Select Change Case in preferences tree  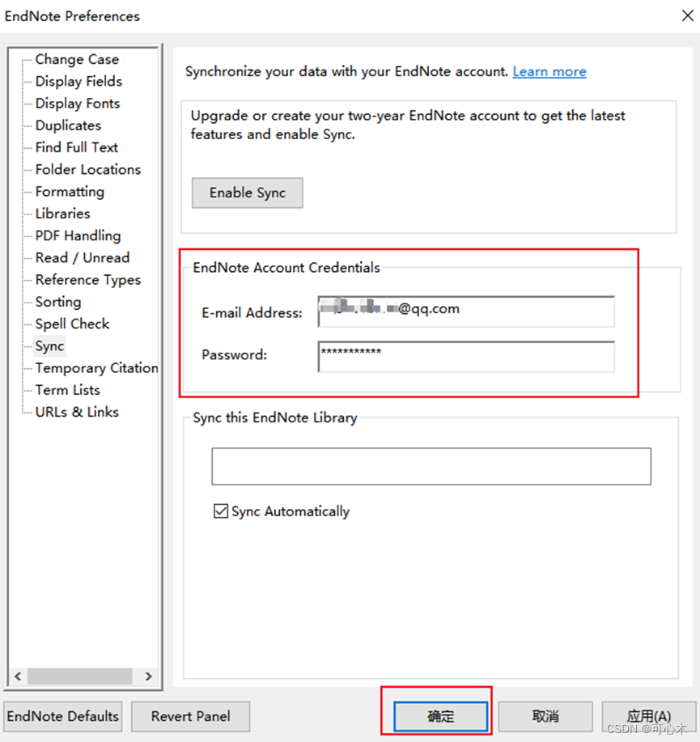coord(77,59)
